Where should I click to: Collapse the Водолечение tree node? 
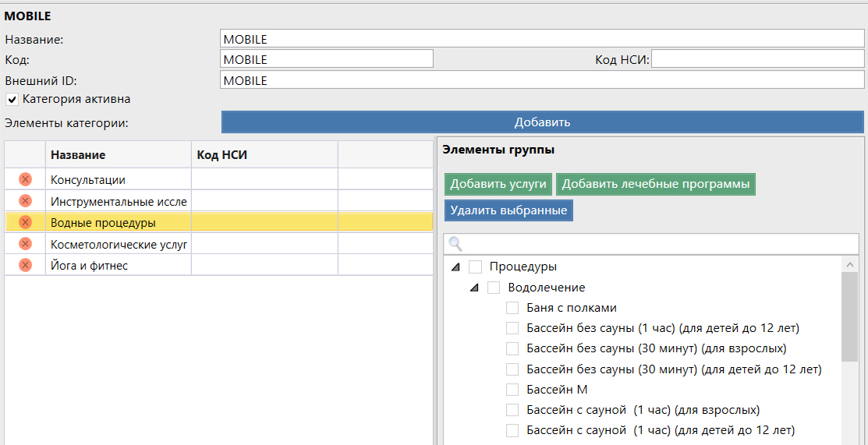pos(474,288)
